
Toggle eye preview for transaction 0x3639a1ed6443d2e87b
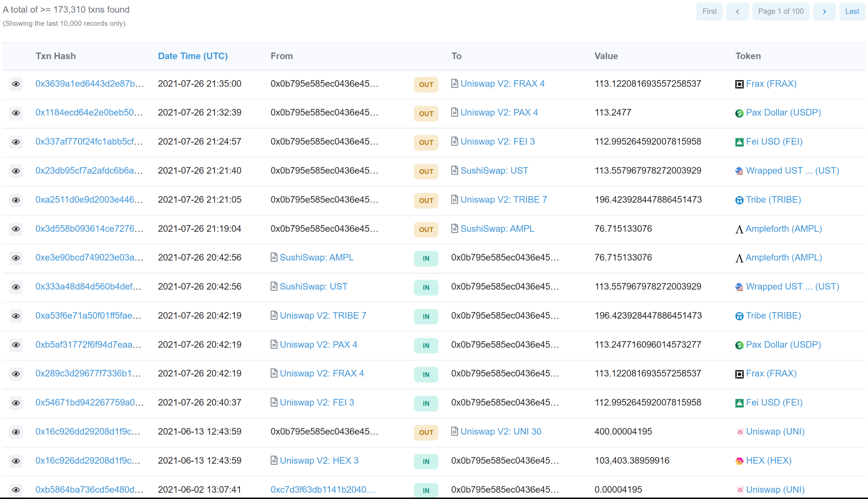click(x=16, y=84)
